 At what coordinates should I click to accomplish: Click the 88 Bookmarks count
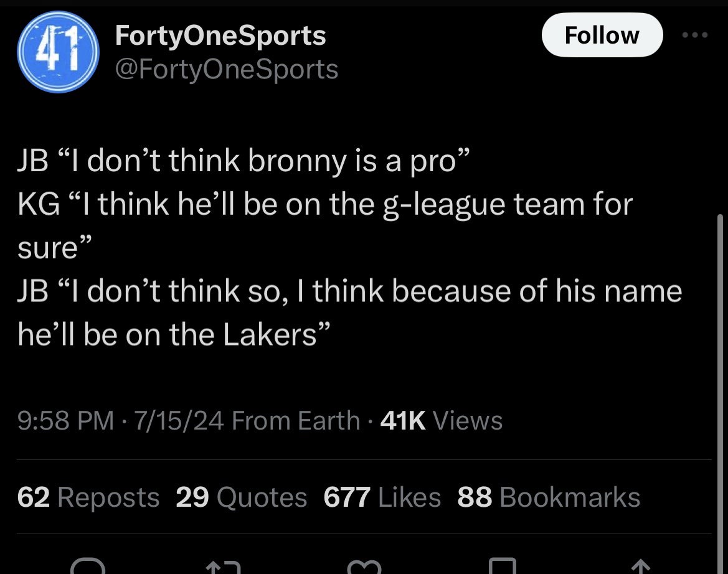pos(548,497)
